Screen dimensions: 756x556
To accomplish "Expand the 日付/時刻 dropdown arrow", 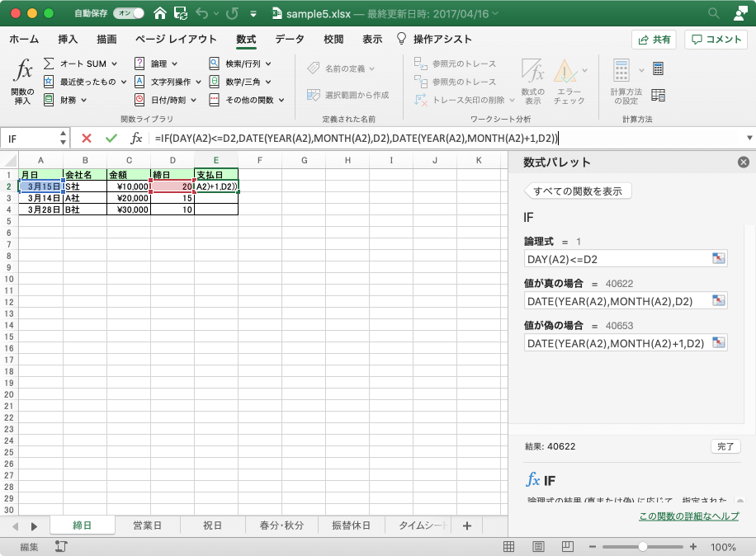I will pyautogui.click(x=194, y=100).
